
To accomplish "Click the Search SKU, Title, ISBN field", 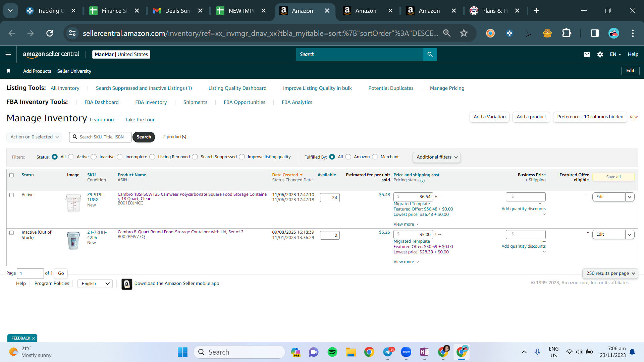I will [x=100, y=137].
